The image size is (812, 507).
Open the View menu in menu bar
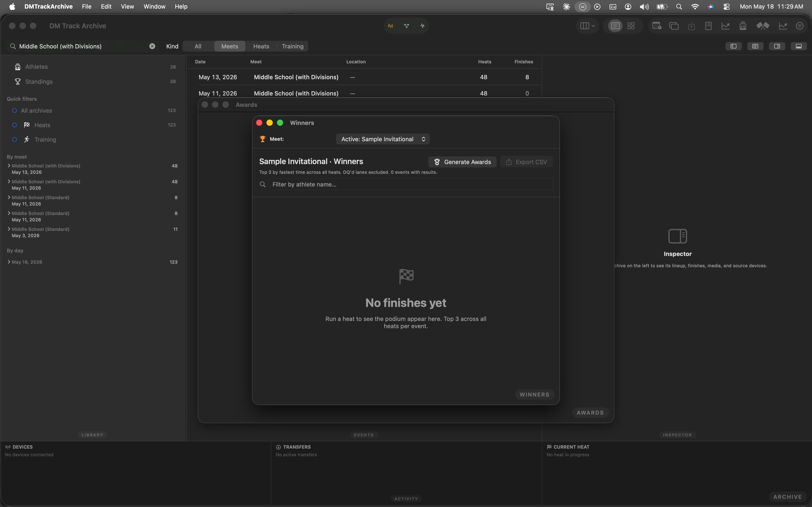[x=127, y=7]
